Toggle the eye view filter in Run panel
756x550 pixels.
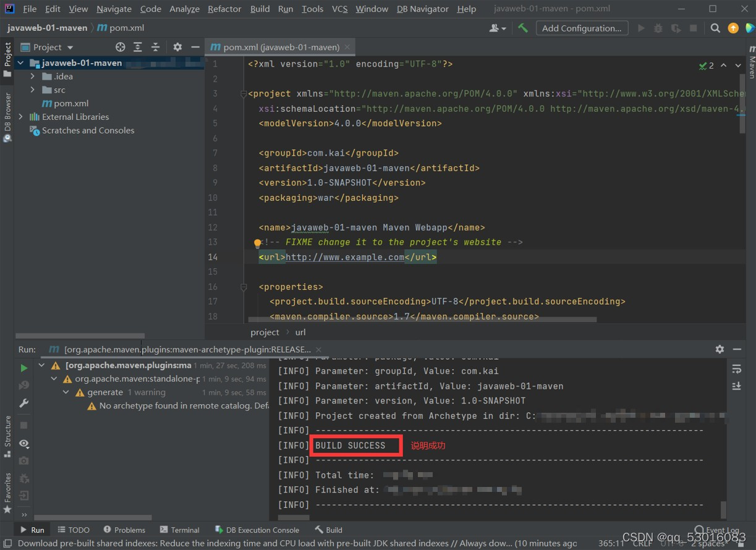pos(24,444)
